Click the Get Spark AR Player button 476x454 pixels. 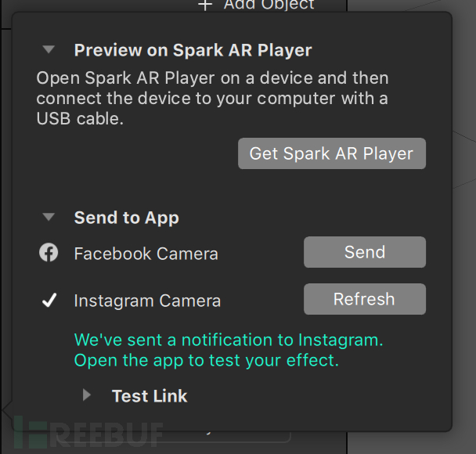pyautogui.click(x=332, y=153)
